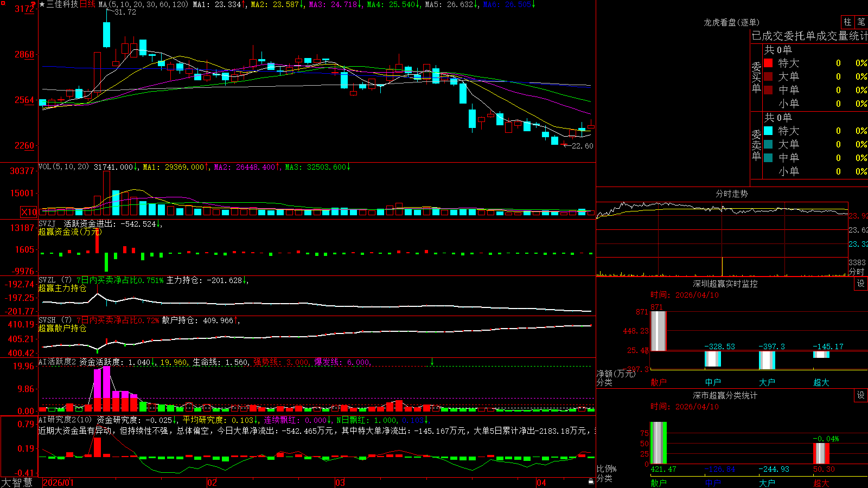The image size is (868, 488).
Task: Click the teal 中单 sell-order swatch
Action: point(768,158)
